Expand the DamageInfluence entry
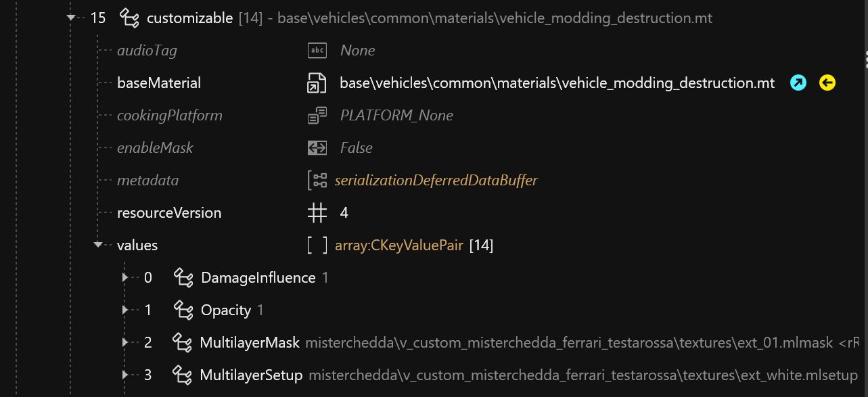The width and height of the screenshot is (868, 397). (x=125, y=278)
